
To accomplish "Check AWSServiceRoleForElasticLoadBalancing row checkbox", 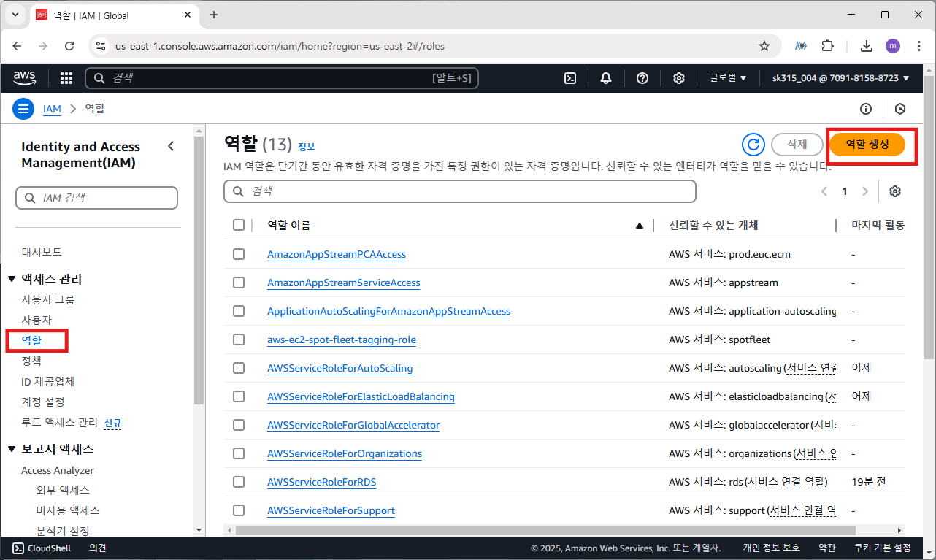I will point(239,396).
